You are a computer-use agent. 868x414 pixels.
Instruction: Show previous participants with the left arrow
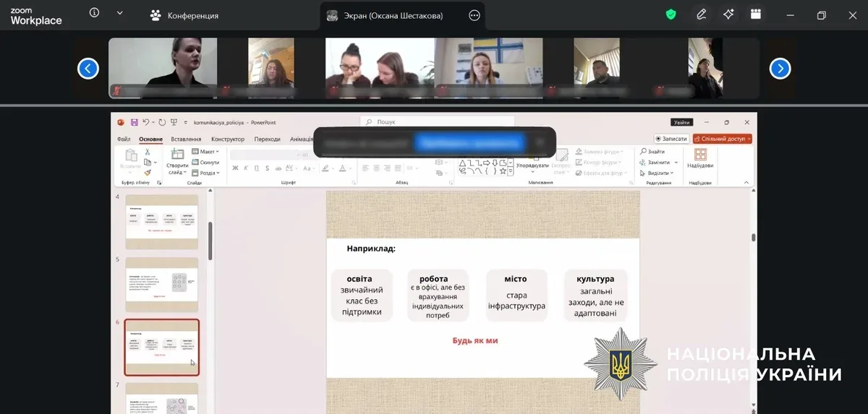(88, 69)
